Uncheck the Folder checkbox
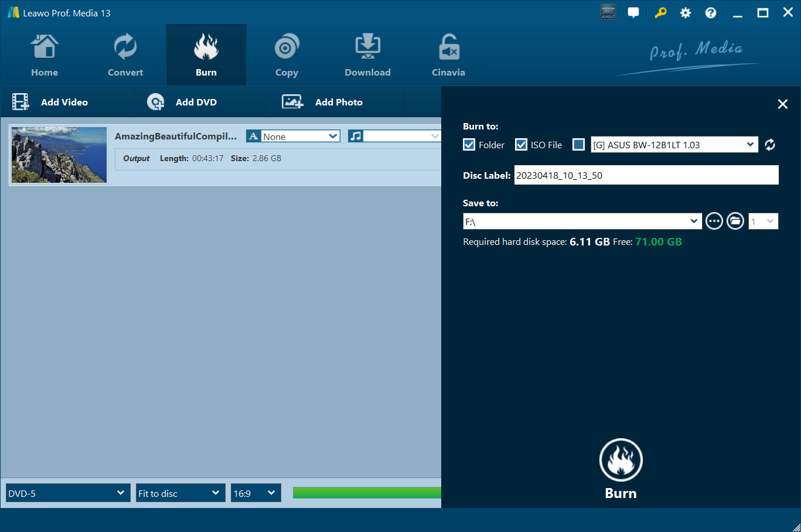801x532 pixels. pos(469,145)
